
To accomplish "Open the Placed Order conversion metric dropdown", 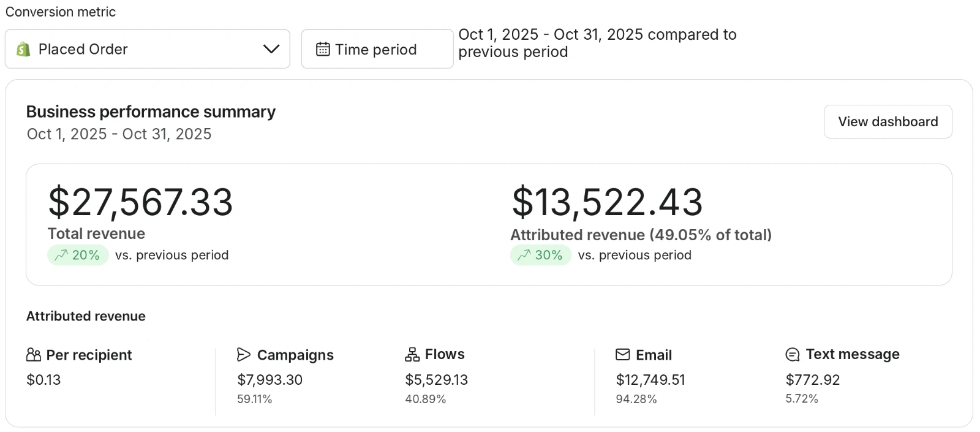I will click(147, 49).
